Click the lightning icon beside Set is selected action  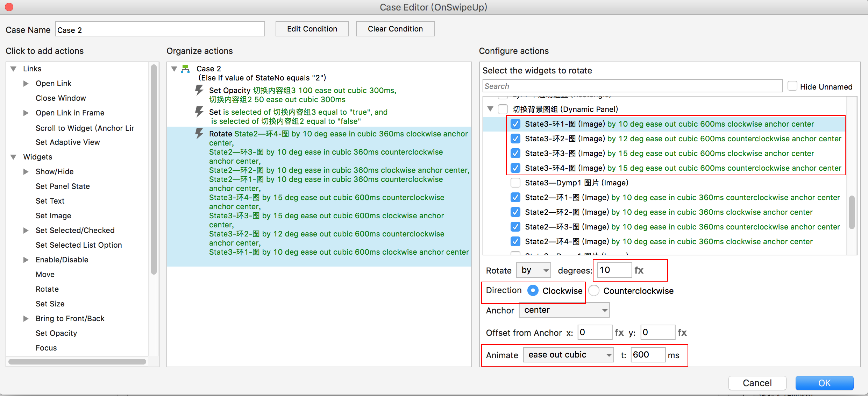pos(199,112)
